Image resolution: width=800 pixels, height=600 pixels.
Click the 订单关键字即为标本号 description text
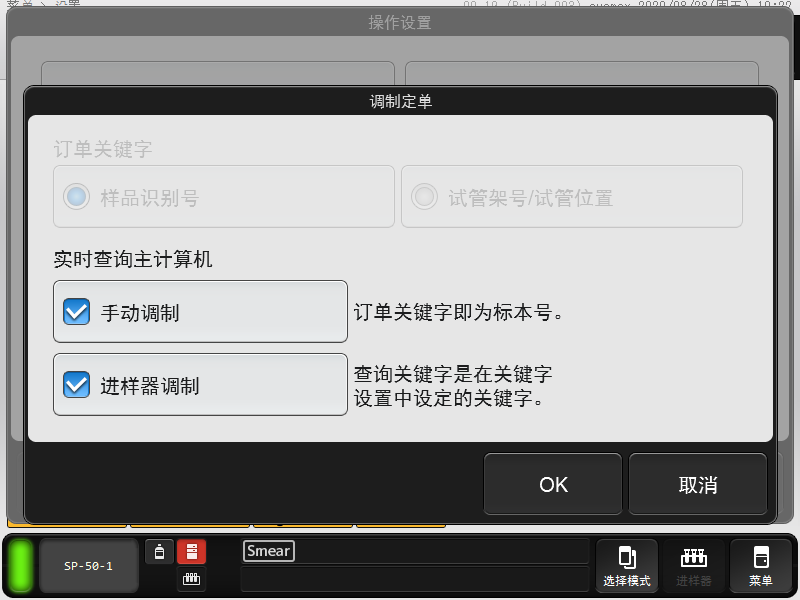(x=459, y=312)
